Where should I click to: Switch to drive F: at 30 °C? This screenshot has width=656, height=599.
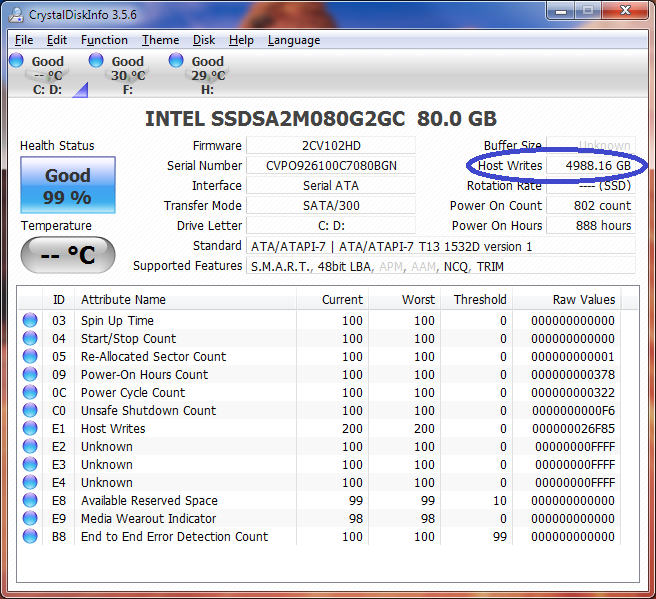pyautogui.click(x=128, y=75)
